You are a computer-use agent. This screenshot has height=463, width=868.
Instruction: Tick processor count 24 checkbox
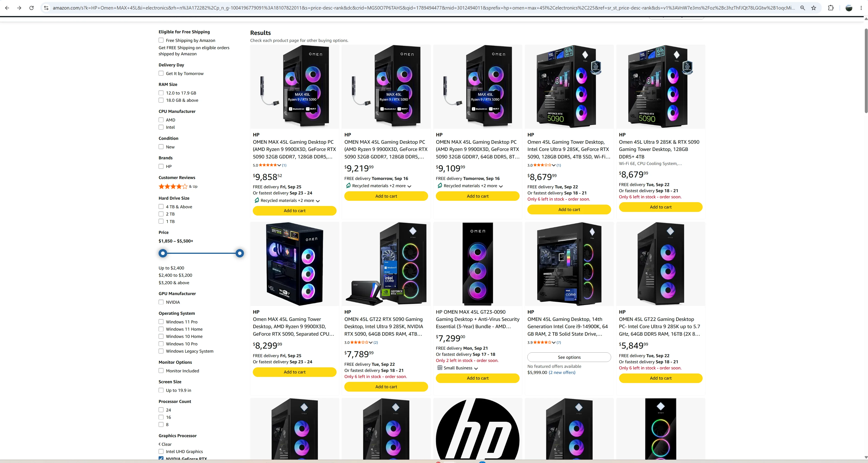coord(161,410)
